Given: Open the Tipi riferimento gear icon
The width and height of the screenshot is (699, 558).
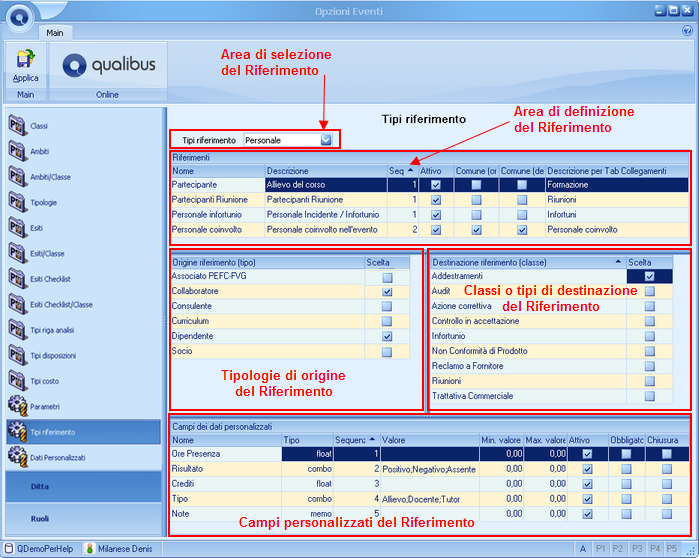Looking at the screenshot, I should pos(17,432).
